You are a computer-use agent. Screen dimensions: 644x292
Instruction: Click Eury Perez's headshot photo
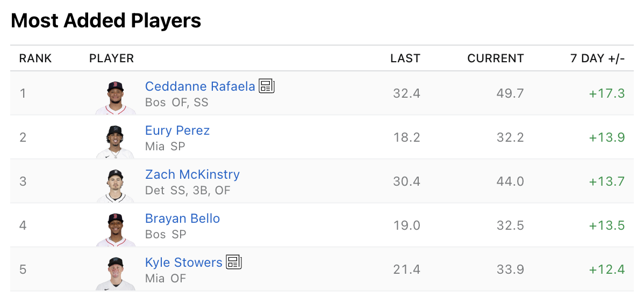click(x=115, y=141)
